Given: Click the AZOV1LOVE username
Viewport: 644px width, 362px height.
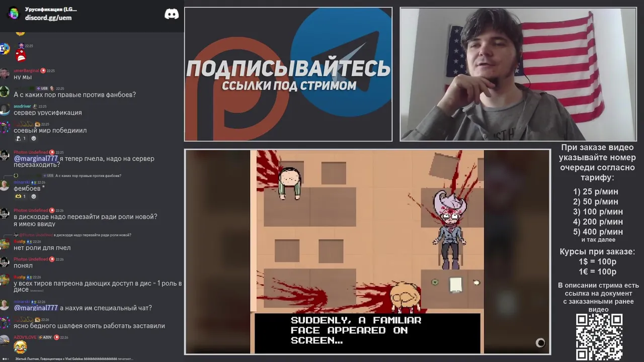Looking at the screenshot, I should [x=25, y=337].
